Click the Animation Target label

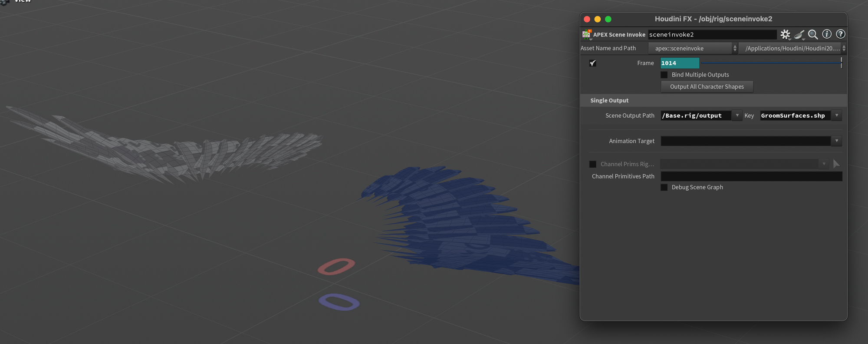coord(631,141)
